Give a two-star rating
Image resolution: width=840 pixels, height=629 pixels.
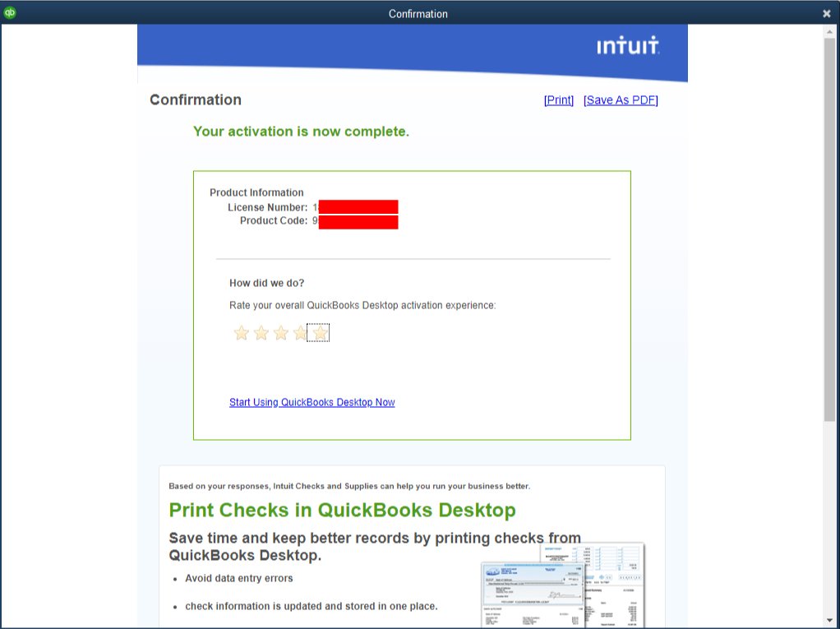(261, 333)
